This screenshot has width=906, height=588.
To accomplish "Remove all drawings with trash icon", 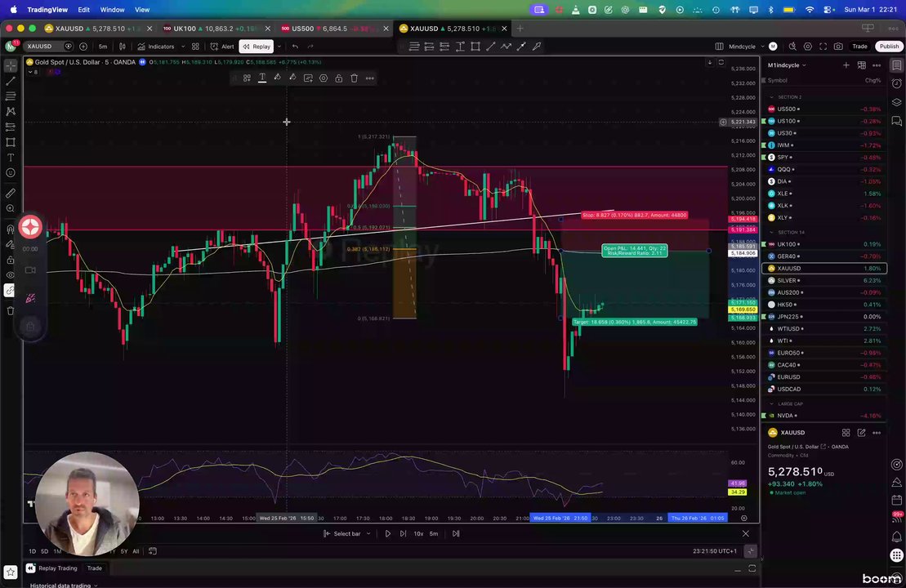I will [11, 311].
